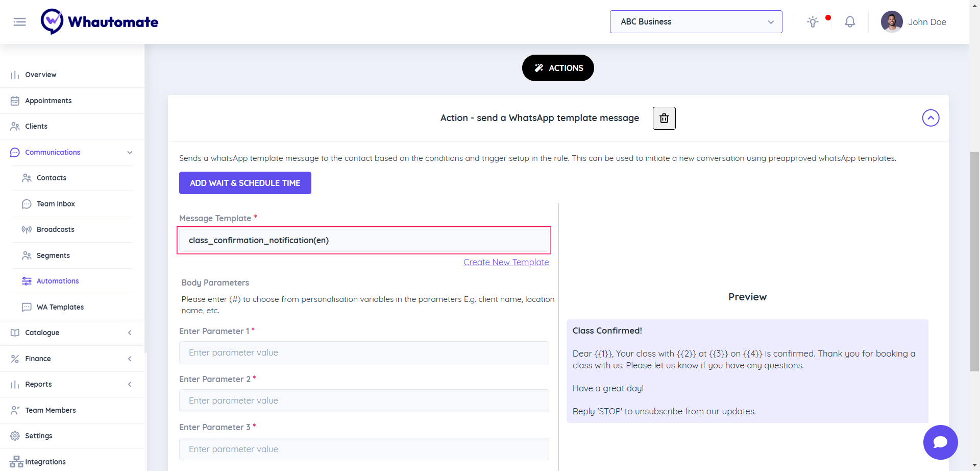The image size is (980, 471).
Task: Click John Doe profile avatar
Action: click(892, 22)
